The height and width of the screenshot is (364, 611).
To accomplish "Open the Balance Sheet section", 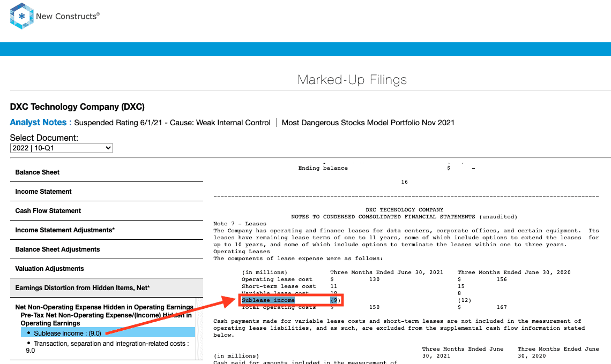I will (x=106, y=172).
